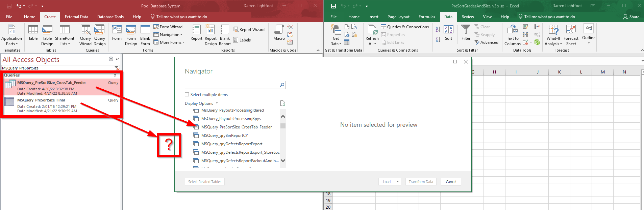Open Home tab in Access
644x210 pixels.
29,17
